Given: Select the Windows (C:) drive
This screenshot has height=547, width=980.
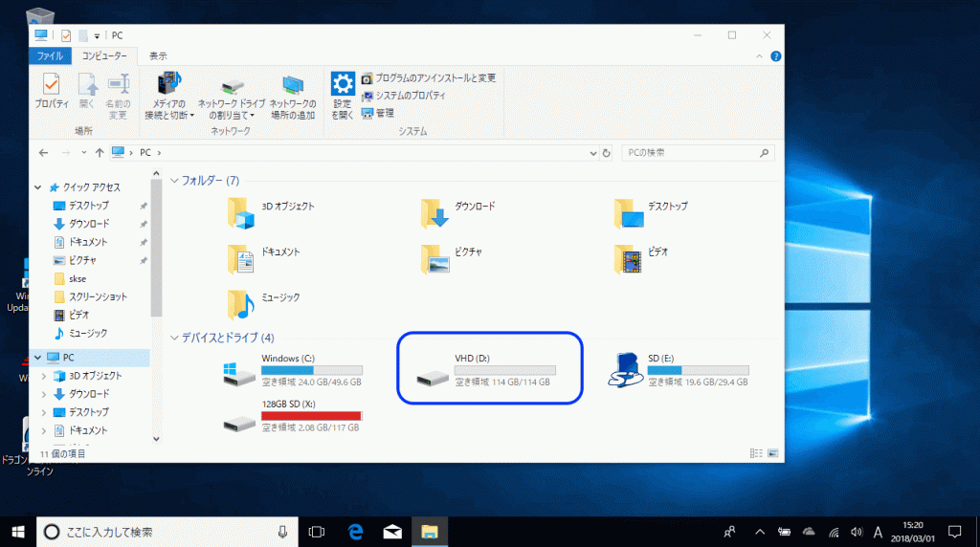Looking at the screenshot, I should pyautogui.click(x=293, y=370).
